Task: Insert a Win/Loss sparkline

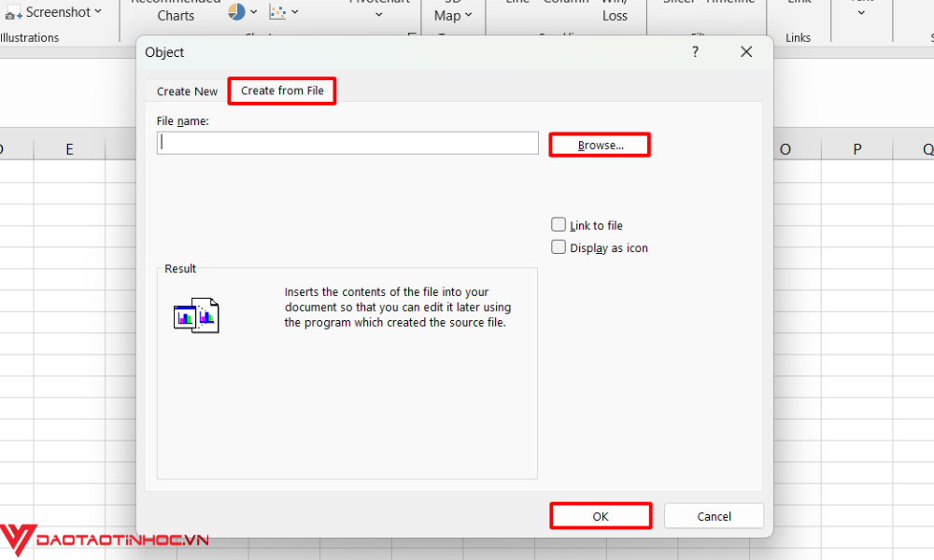Action: (615, 9)
